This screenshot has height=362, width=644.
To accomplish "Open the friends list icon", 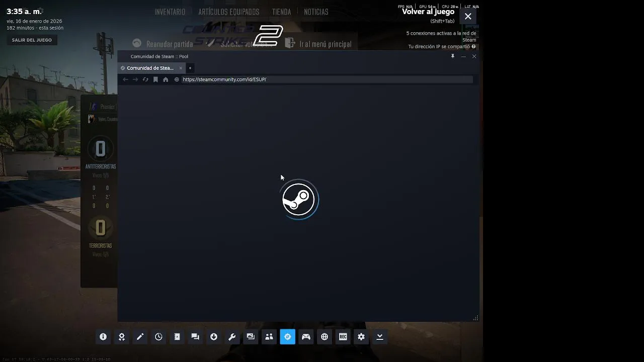I will [269, 337].
